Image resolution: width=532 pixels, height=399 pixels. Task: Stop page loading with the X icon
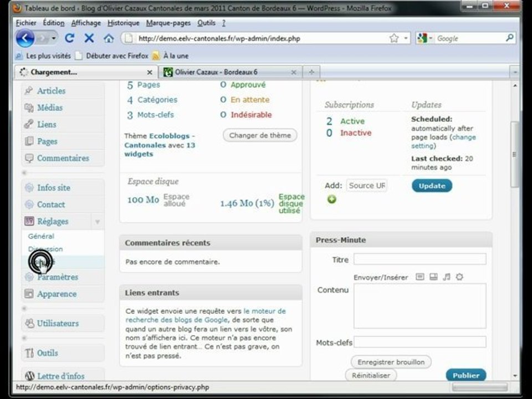[89, 38]
